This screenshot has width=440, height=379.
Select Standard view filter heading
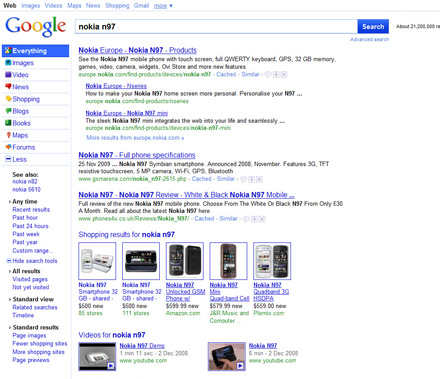point(33,299)
